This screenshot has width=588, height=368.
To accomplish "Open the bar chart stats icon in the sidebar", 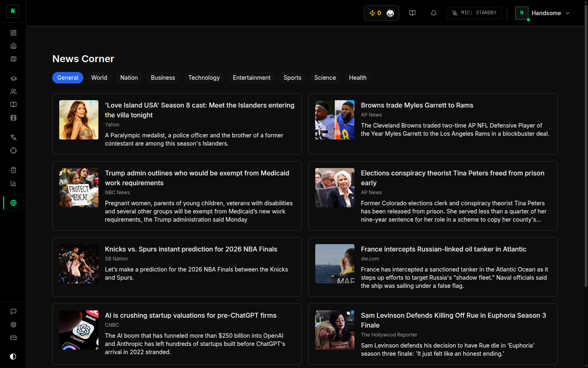I will pos(13,183).
